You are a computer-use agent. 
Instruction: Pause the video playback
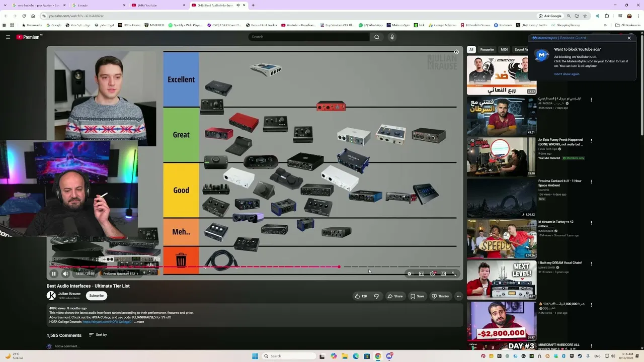tap(54, 274)
